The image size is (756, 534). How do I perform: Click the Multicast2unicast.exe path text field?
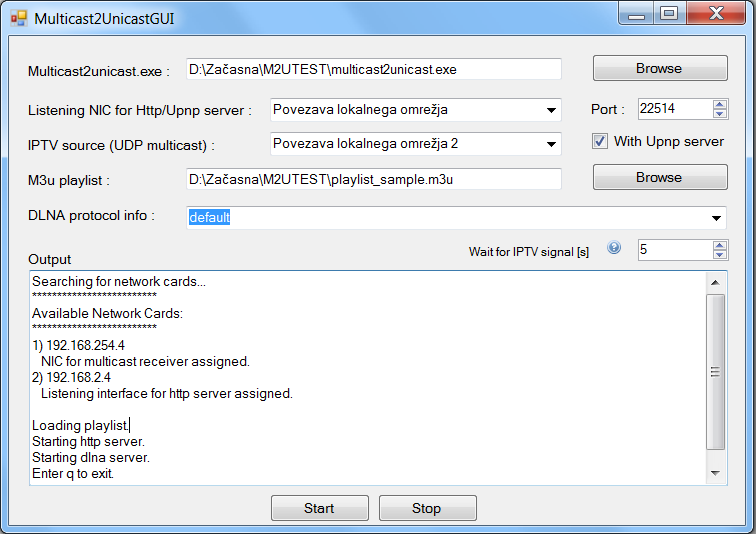(x=374, y=69)
